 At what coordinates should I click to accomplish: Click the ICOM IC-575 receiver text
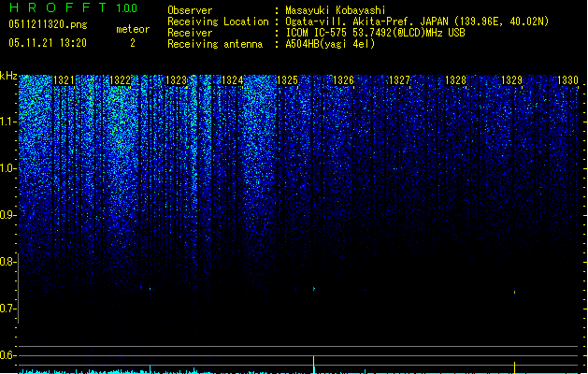click(375, 33)
